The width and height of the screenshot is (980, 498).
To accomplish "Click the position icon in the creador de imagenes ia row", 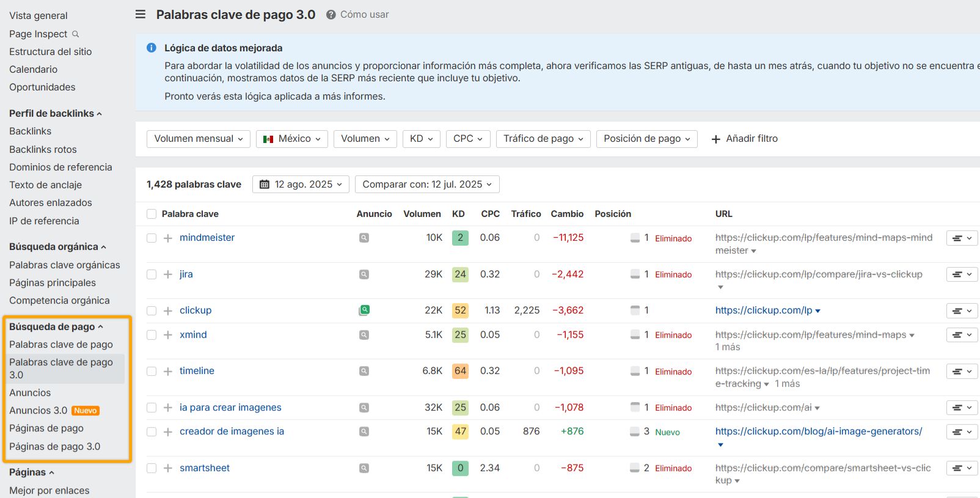I will click(x=635, y=431).
